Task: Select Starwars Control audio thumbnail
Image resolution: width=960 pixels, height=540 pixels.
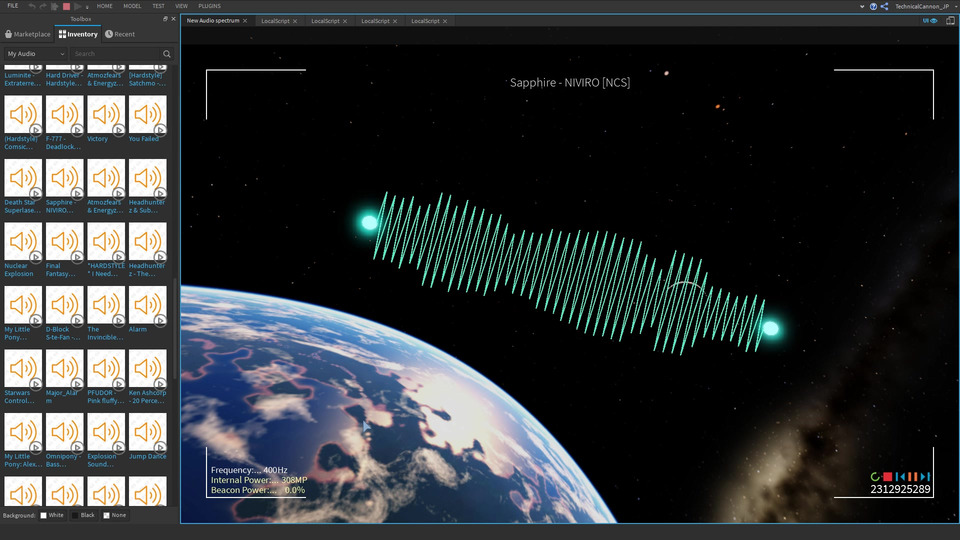Action: (23, 369)
